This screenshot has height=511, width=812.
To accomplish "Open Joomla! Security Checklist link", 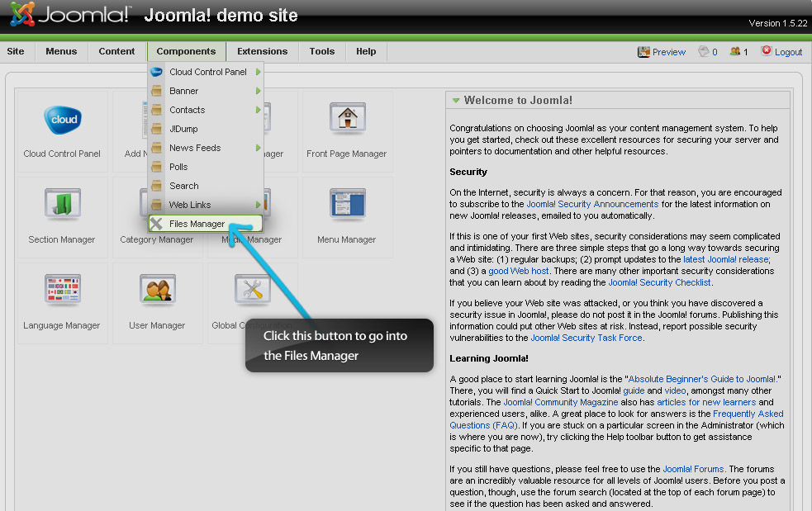I will click(660, 282).
